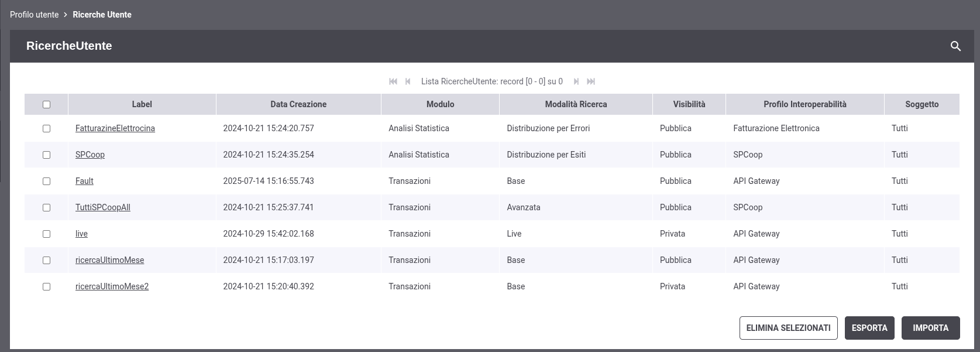980x352 pixels.
Task: Go to first page of records
Action: (393, 81)
